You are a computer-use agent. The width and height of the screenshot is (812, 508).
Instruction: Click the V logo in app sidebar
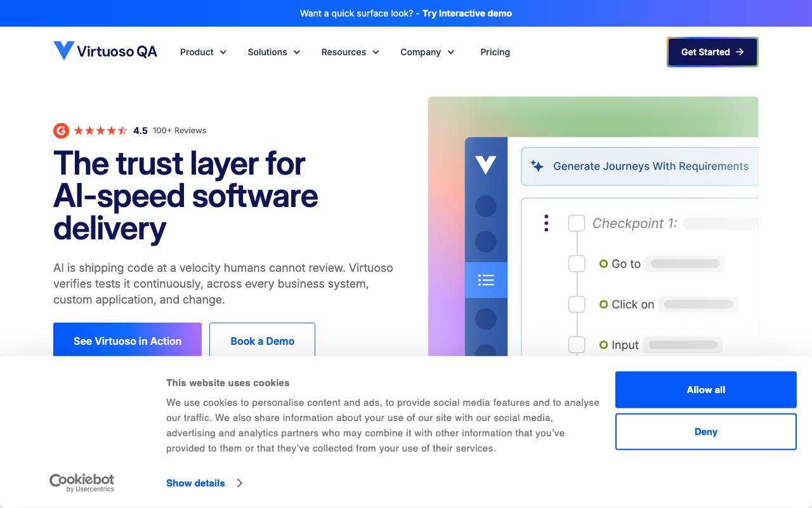(x=486, y=165)
